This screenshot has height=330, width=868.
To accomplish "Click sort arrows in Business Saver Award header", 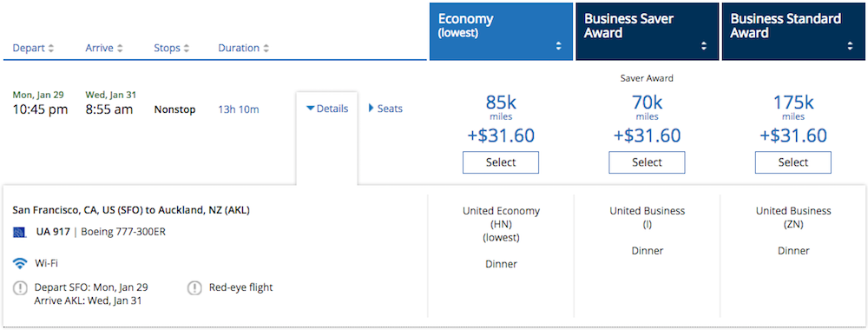I will [x=704, y=47].
